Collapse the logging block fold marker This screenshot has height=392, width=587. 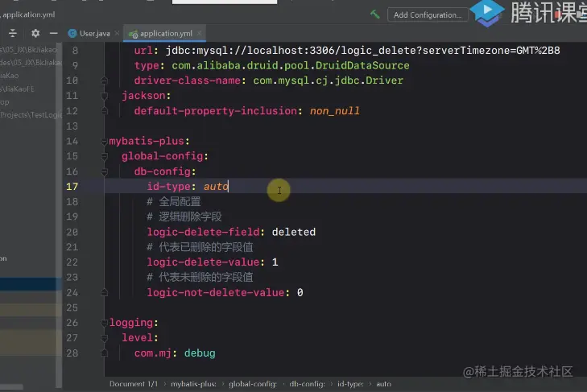click(104, 323)
